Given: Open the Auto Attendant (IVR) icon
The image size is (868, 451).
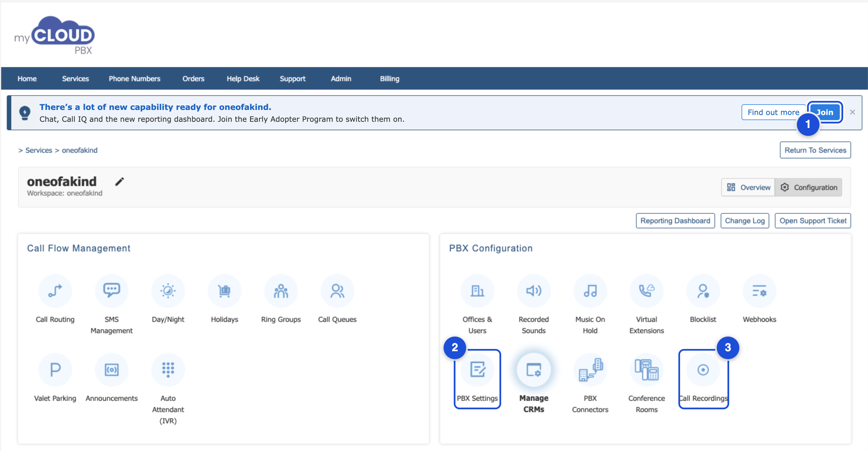Looking at the screenshot, I should (168, 370).
